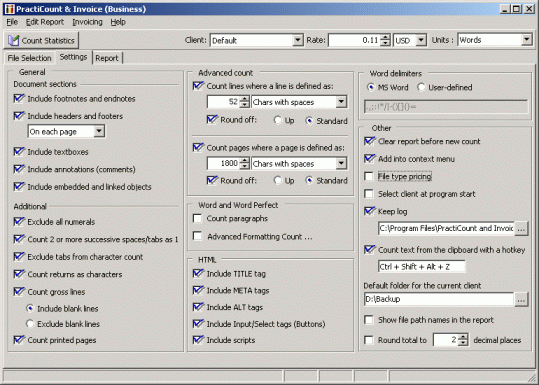This screenshot has height=385, width=539.
Task: Select MS Word delimiters radio button
Action: click(x=371, y=87)
